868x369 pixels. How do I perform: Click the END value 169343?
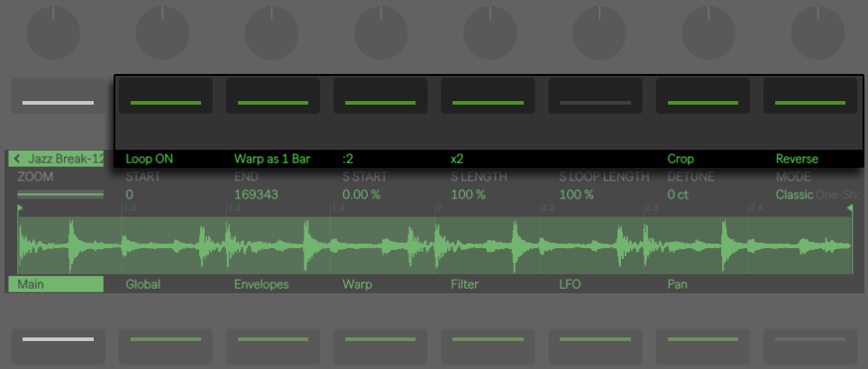click(x=256, y=195)
